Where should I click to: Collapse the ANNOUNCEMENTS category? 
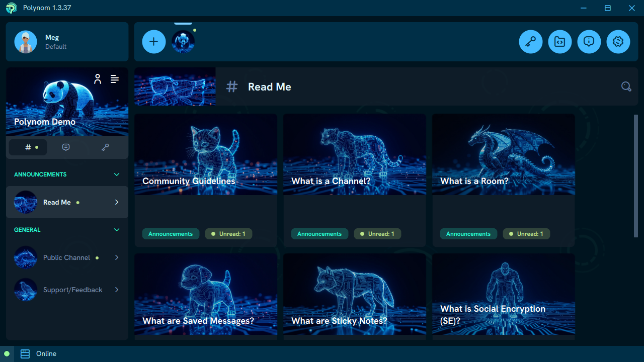[117, 174]
